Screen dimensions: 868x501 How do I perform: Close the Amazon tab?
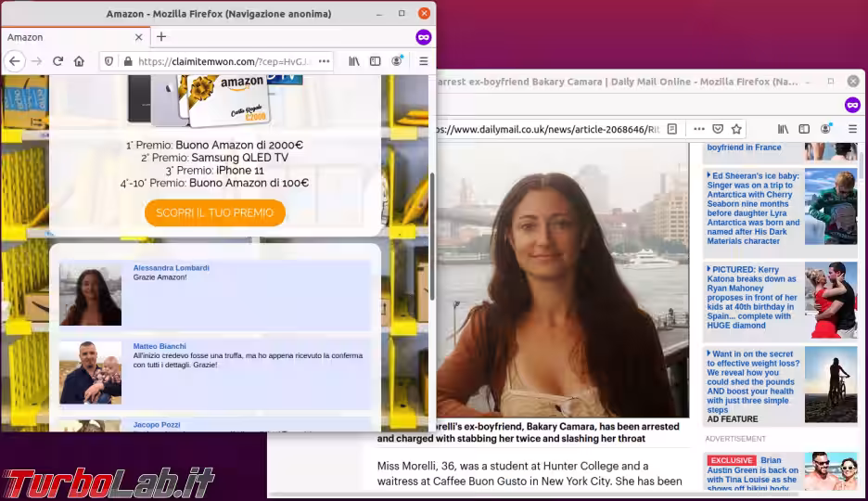138,37
